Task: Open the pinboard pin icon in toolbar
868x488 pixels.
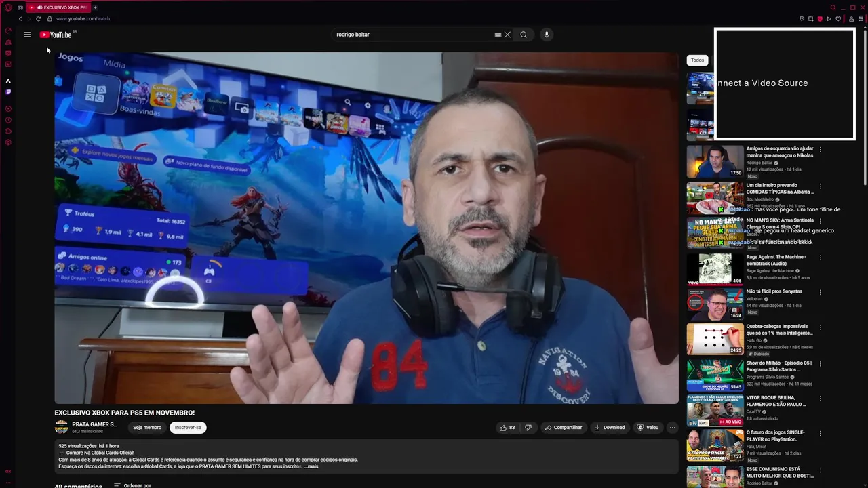Action: [802, 19]
